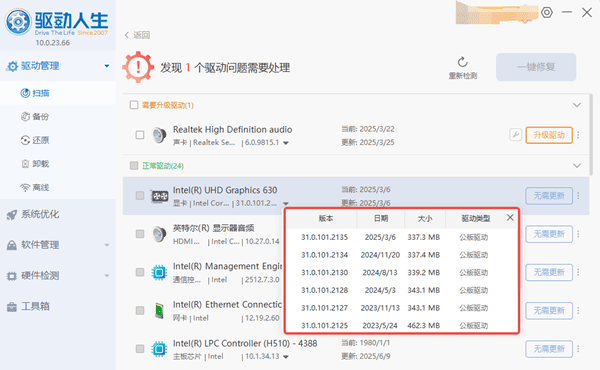Click the 系统优化 rocket icon
The width and height of the screenshot is (600, 370).
click(x=12, y=215)
